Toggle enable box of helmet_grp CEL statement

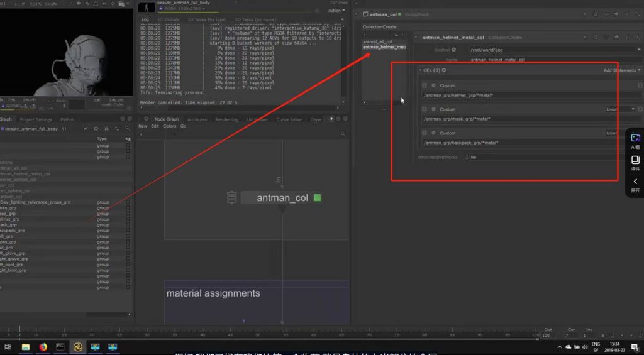click(425, 85)
